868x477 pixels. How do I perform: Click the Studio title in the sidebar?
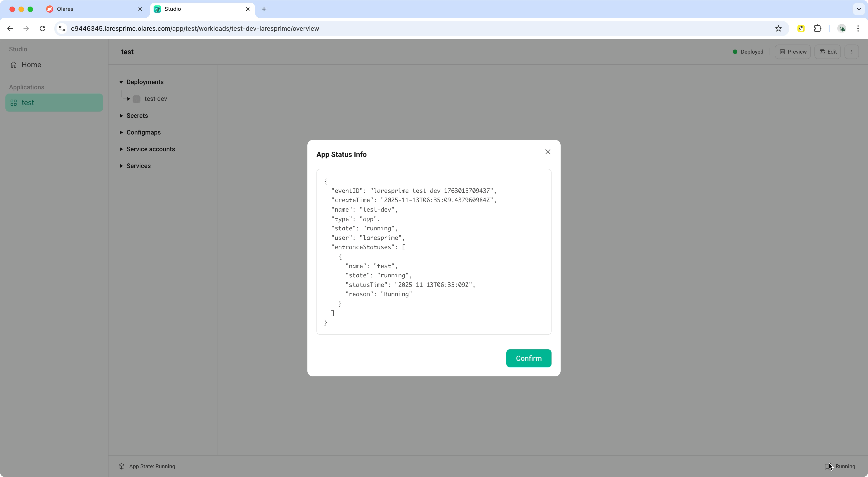(x=18, y=49)
